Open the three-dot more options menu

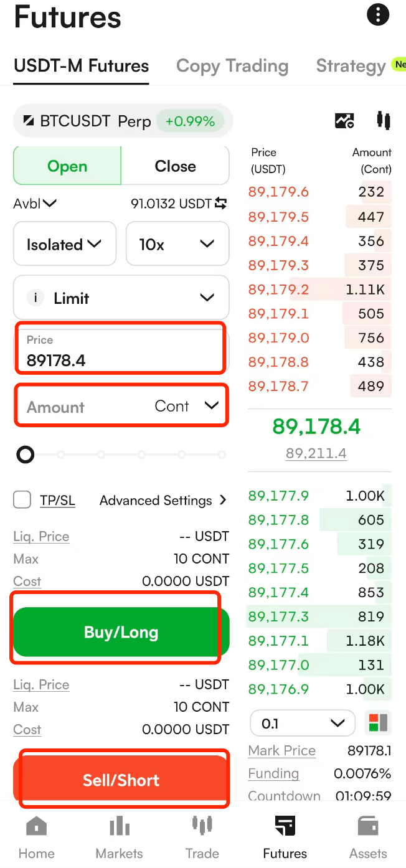(x=377, y=14)
